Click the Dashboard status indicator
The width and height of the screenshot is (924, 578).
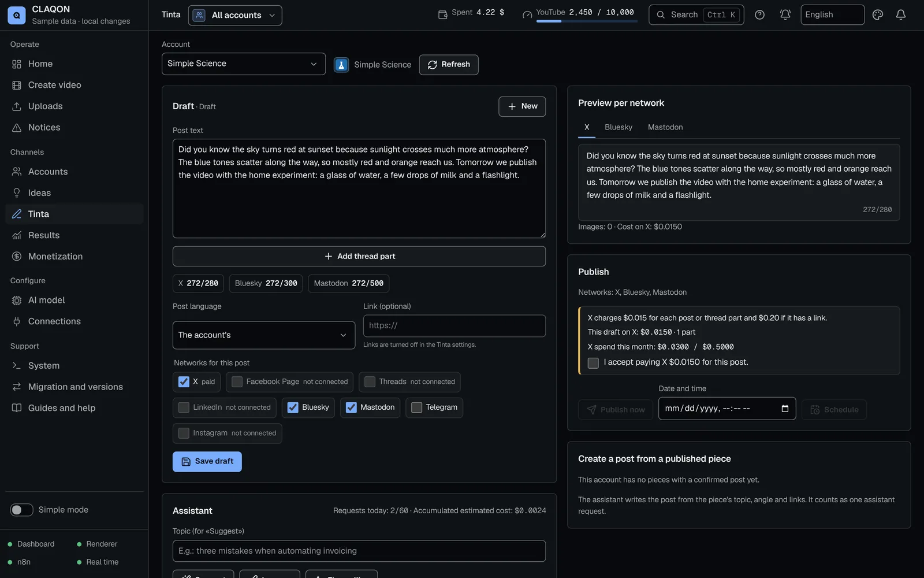point(31,544)
